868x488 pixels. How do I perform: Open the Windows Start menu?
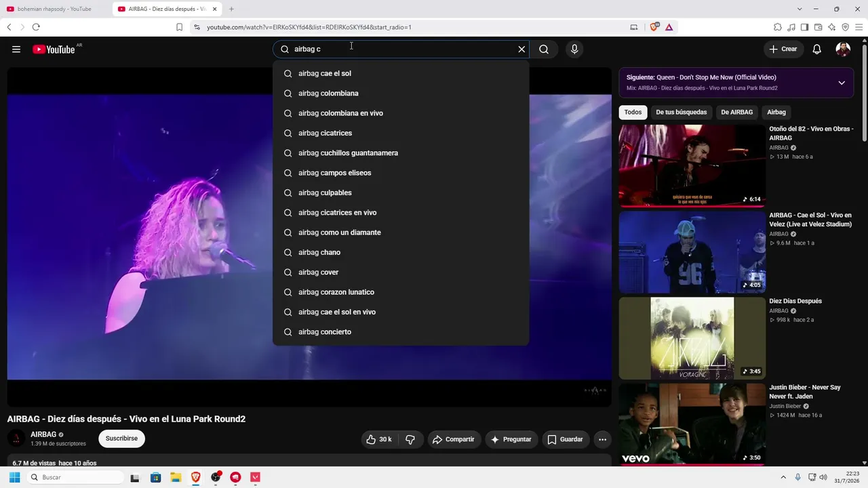coord(14,477)
